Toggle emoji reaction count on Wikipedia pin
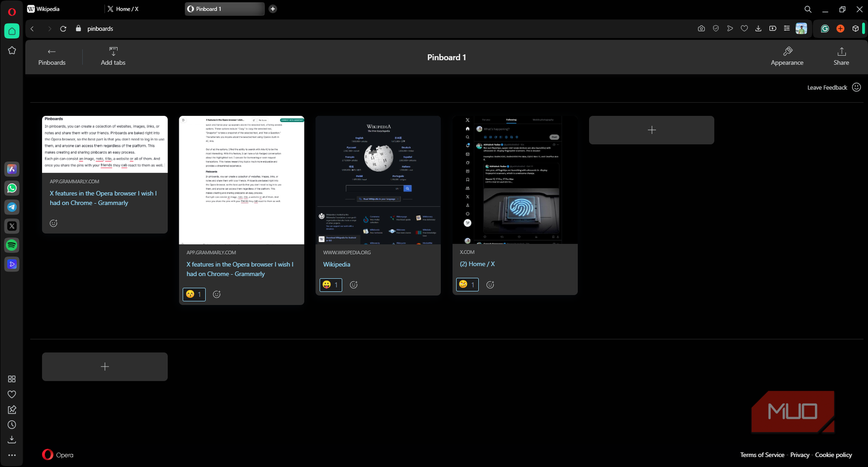This screenshot has height=467, width=868. click(x=330, y=285)
